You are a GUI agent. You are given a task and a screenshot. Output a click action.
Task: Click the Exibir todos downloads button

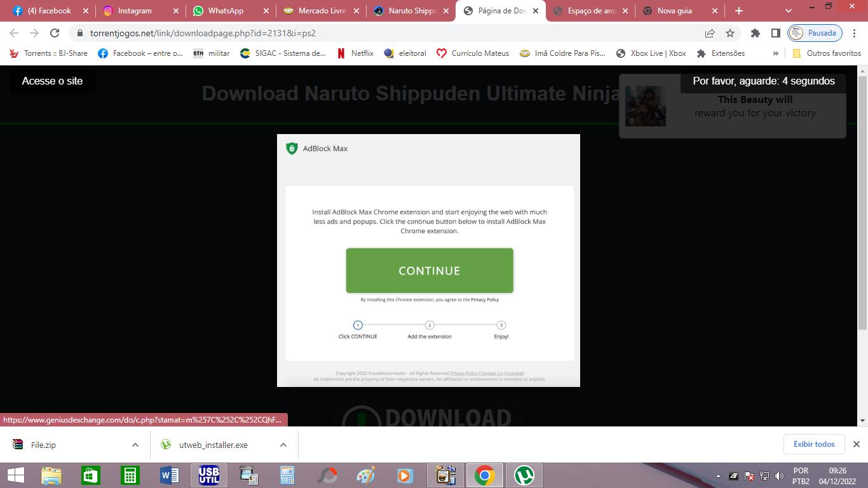coord(813,444)
